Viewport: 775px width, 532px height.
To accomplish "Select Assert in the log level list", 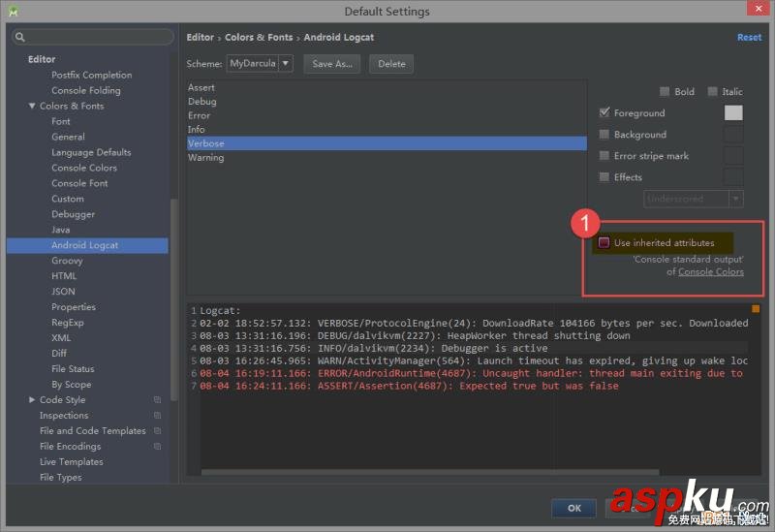I will [387, 87].
